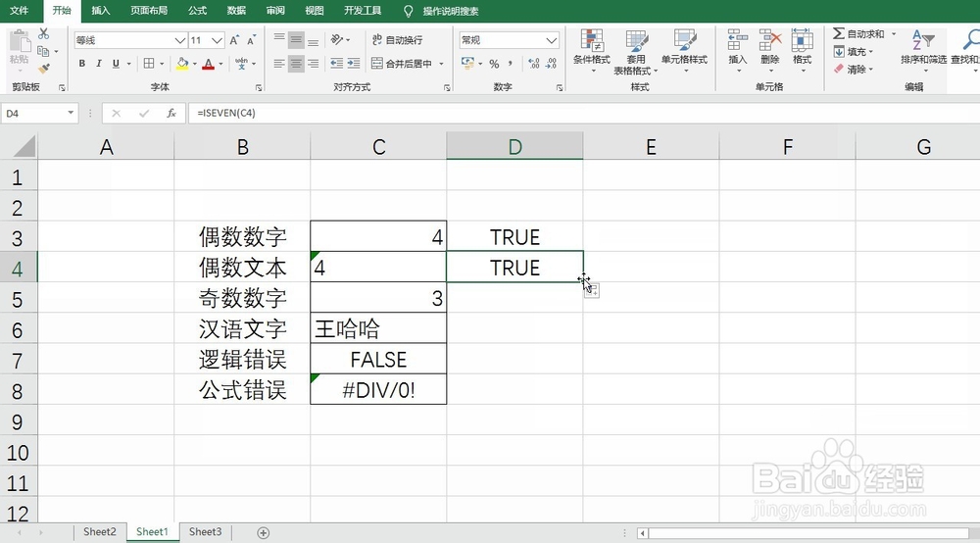Viewport: 980px width, 543px height.
Task: Increase indent icon
Action: [x=354, y=64]
